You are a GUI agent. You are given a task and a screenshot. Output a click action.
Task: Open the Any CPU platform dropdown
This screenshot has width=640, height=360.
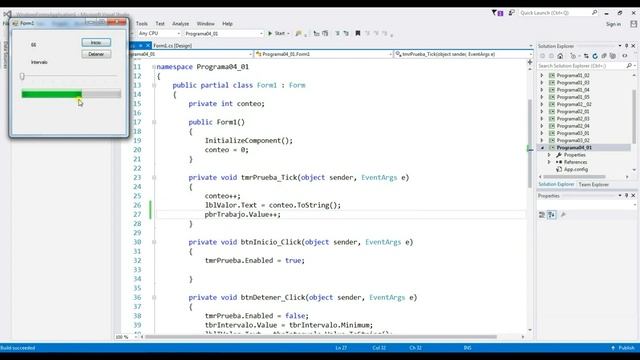pos(159,33)
